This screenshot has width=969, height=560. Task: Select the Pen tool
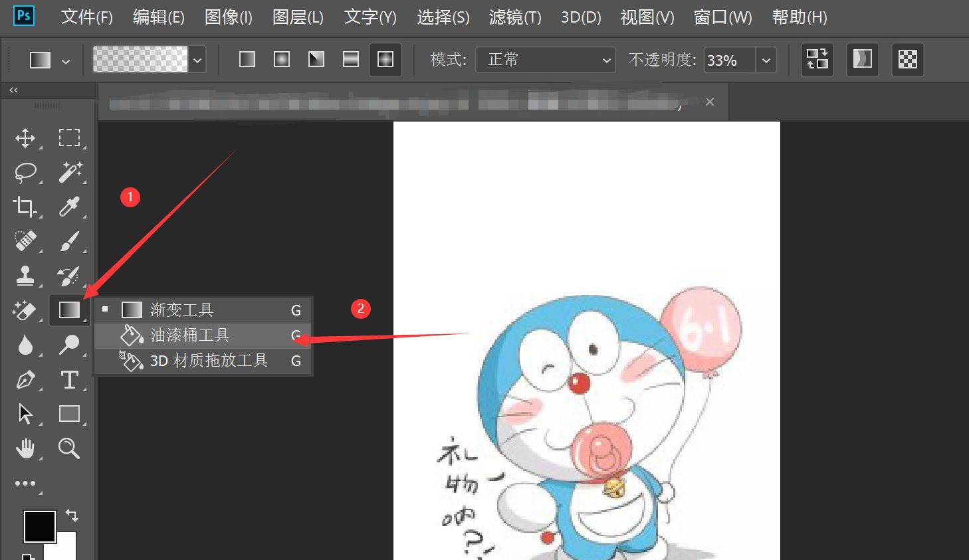(25, 380)
